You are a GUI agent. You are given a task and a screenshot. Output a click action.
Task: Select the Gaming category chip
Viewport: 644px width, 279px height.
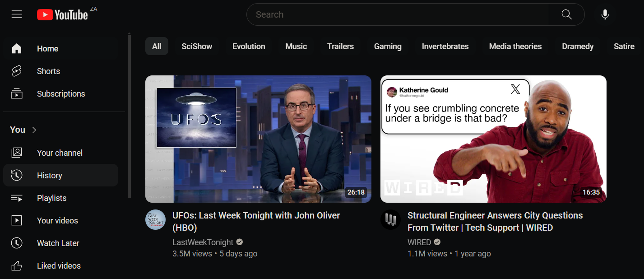387,46
